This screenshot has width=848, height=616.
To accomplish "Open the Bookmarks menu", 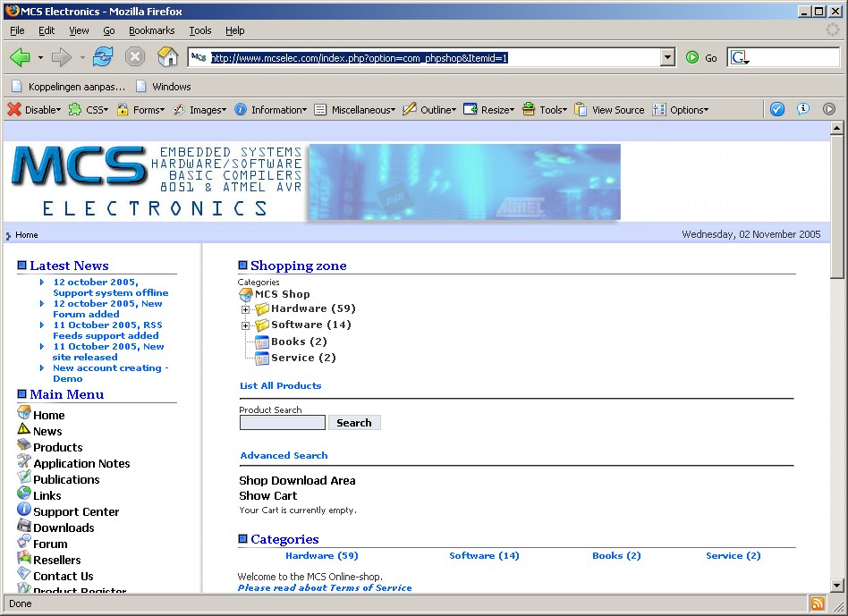I will (x=151, y=30).
